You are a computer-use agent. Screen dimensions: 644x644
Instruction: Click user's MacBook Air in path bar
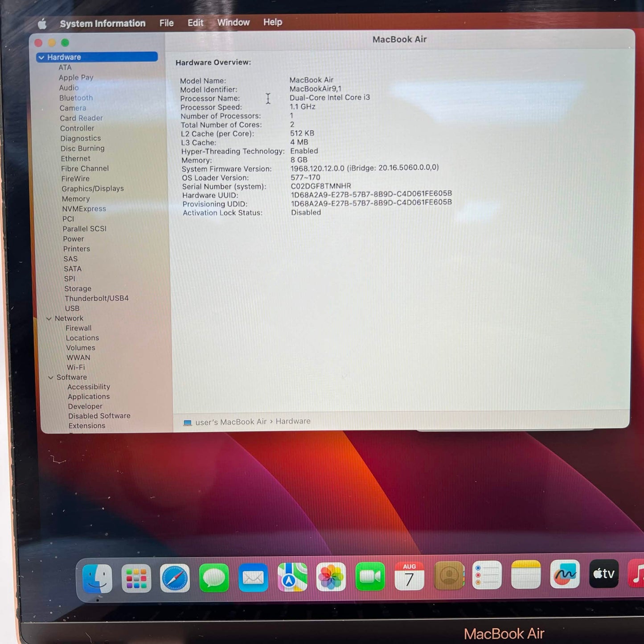pos(231,422)
